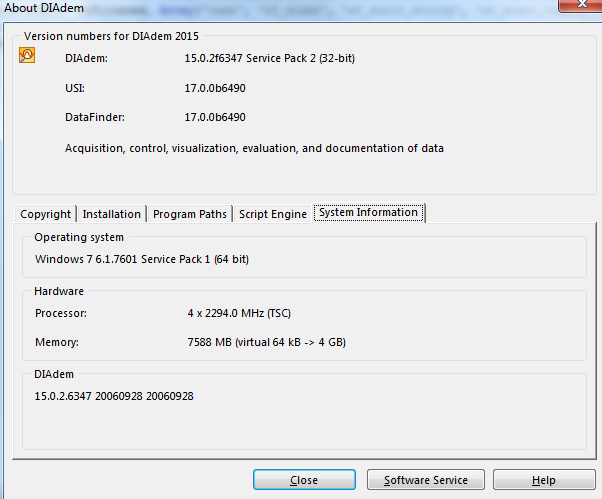Switch to the Copyright tab

coord(45,214)
